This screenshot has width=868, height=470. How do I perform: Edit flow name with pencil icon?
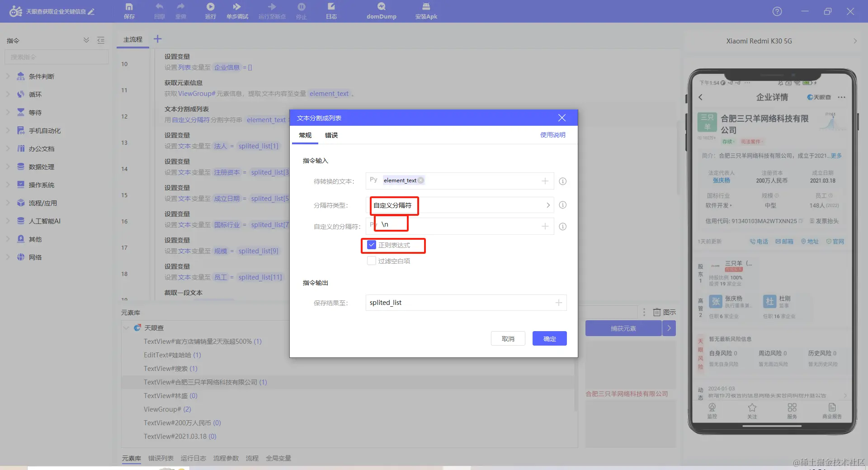[91, 11]
